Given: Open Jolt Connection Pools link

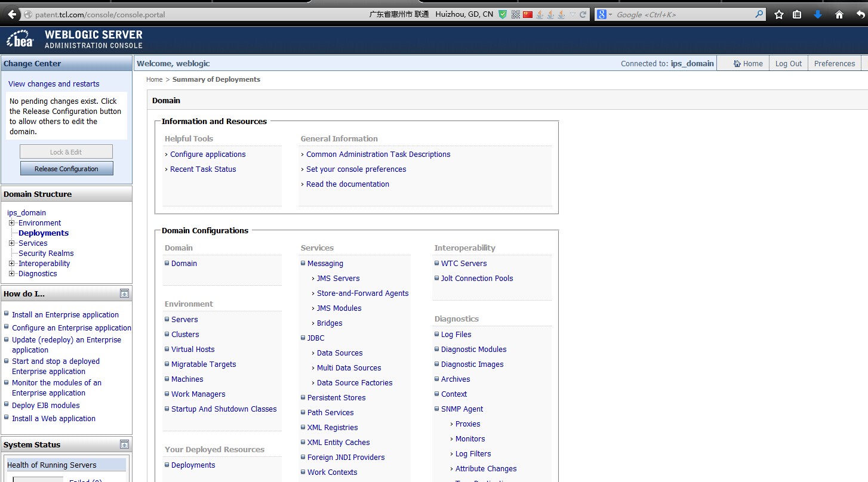Looking at the screenshot, I should 477,279.
